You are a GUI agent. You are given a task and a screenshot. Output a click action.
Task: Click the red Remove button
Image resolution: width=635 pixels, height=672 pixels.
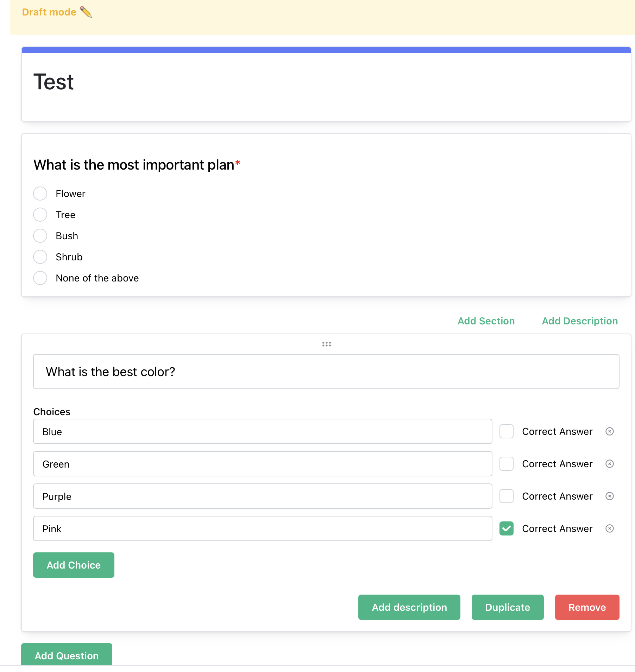[x=587, y=607]
